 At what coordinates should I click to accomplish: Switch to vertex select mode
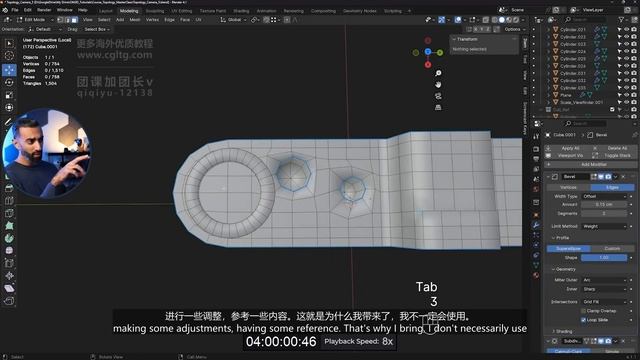60,20
